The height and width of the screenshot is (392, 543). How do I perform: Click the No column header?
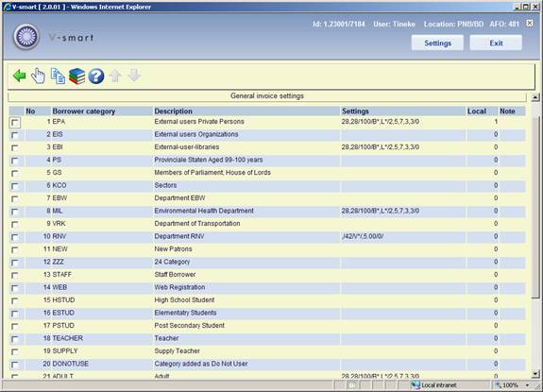(x=30, y=111)
